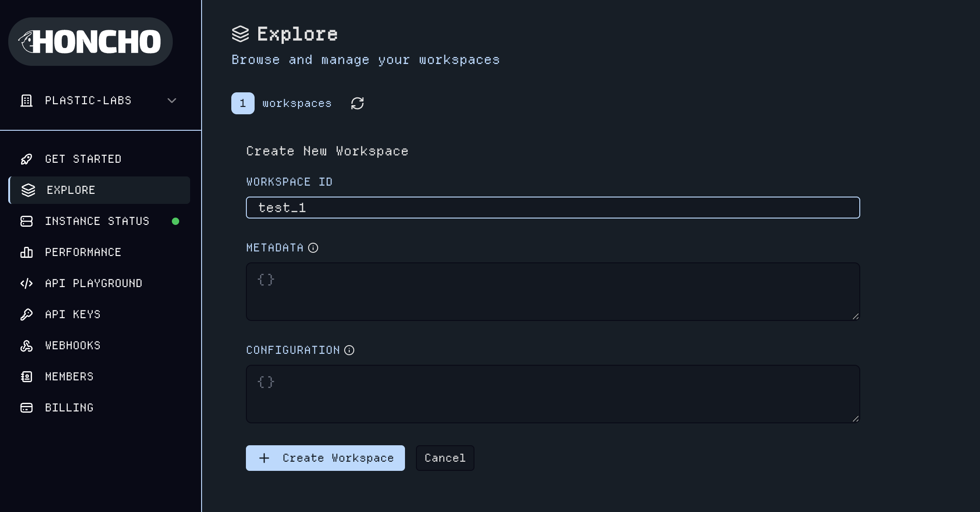Click the refresh workspaces icon
980x512 pixels.
click(x=357, y=103)
